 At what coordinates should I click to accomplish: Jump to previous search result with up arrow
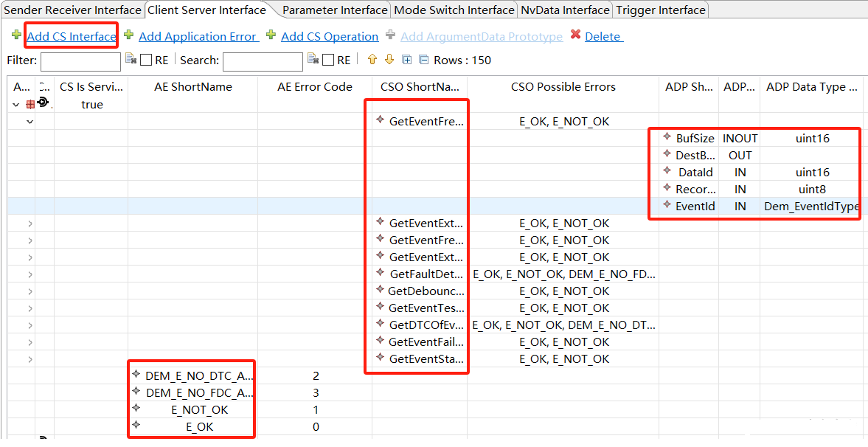(372, 60)
